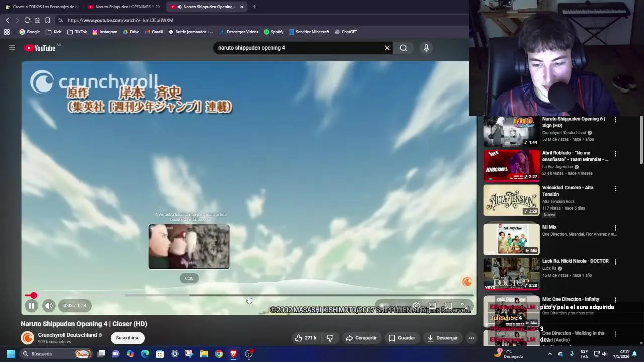
Task: Dislike the video with thumbs down
Action: 330,338
